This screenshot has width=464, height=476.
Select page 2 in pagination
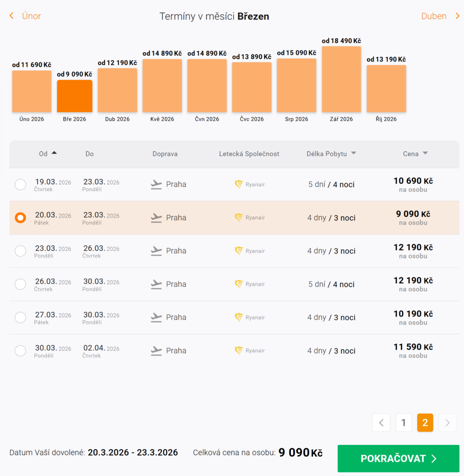425,423
